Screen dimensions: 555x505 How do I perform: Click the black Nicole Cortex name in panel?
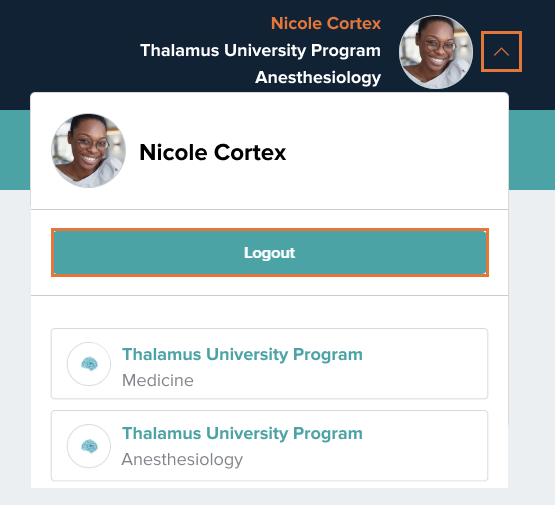click(x=212, y=152)
